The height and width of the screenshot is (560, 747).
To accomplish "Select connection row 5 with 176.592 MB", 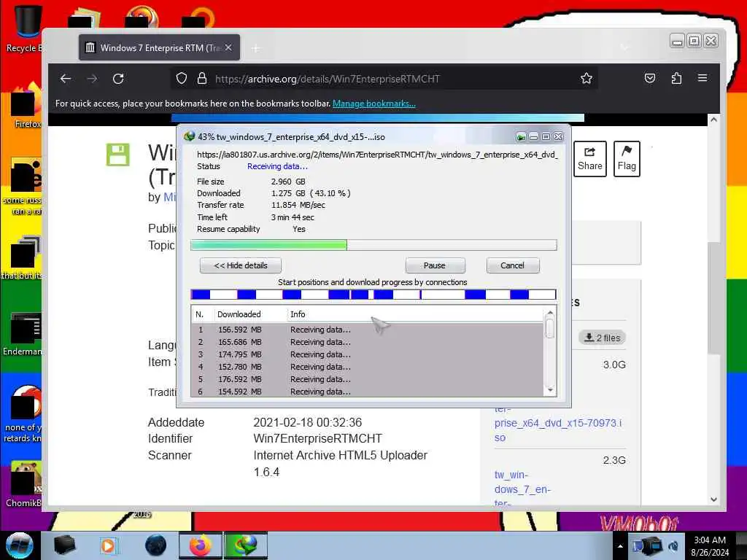I will [367, 379].
